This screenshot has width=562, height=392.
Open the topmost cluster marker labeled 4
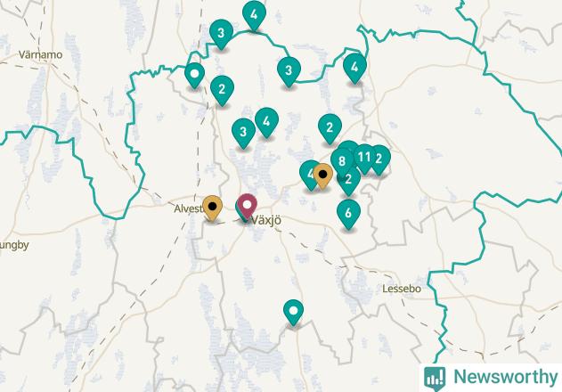click(254, 16)
